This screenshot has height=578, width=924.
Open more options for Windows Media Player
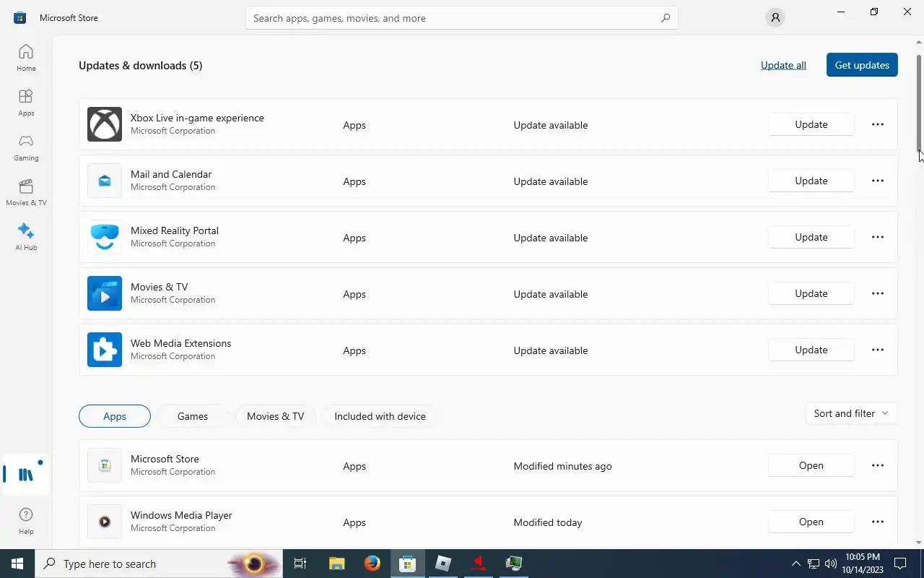tap(878, 522)
